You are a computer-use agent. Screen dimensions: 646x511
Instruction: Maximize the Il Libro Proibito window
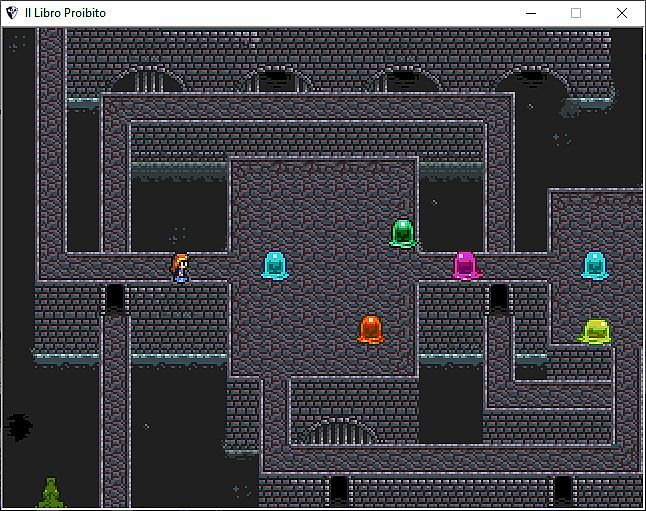click(576, 13)
